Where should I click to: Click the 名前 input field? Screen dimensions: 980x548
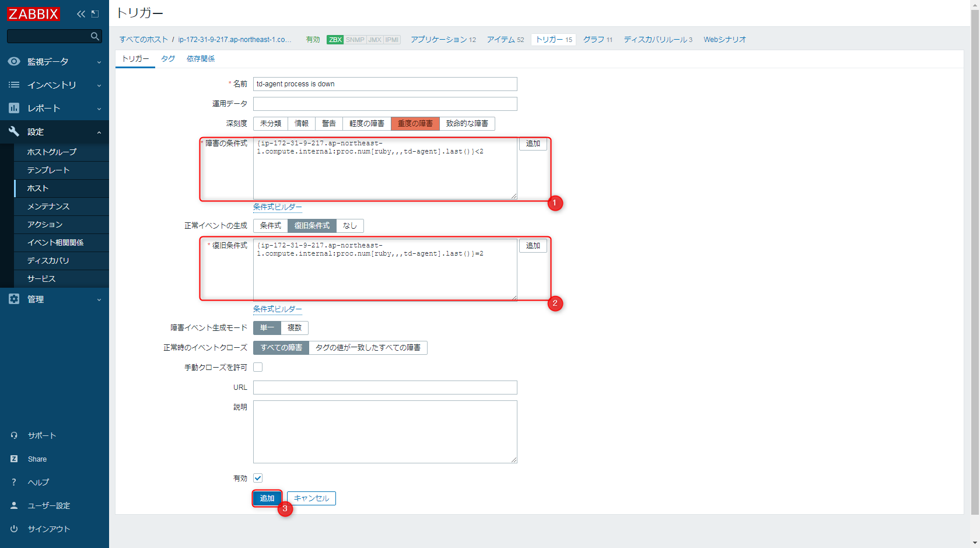tap(385, 84)
